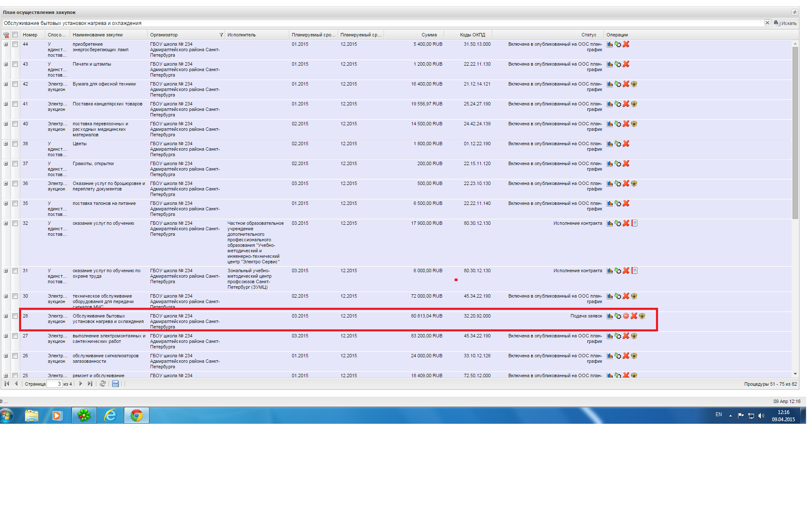Sort by the Статус column header
Image resolution: width=812 pixels, height=508 pixels.
click(588, 35)
